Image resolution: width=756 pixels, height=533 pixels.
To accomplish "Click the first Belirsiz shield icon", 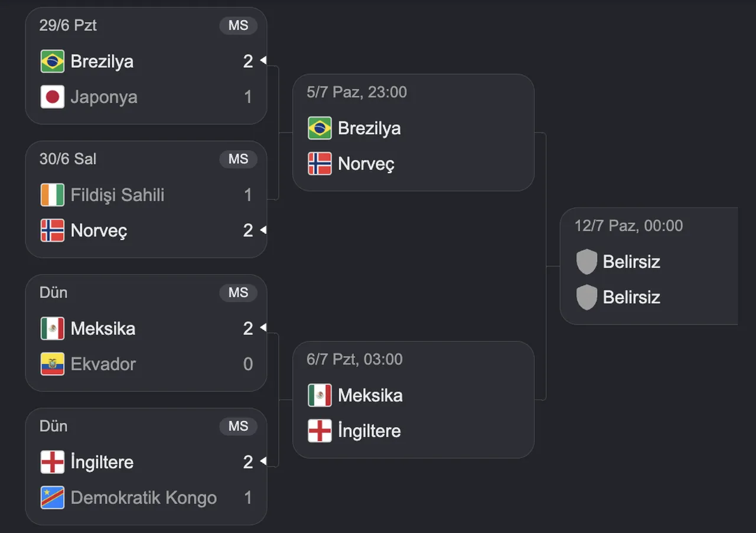I will [586, 262].
